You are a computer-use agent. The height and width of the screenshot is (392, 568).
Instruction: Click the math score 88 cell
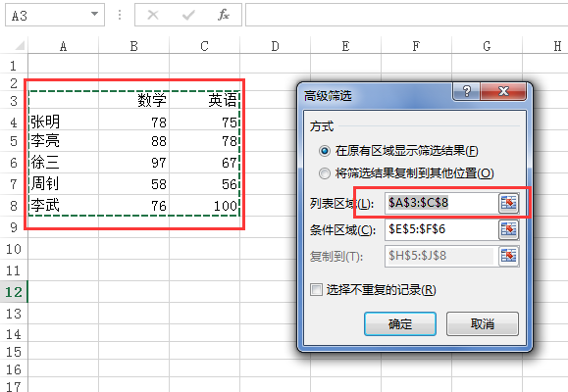[x=133, y=141]
